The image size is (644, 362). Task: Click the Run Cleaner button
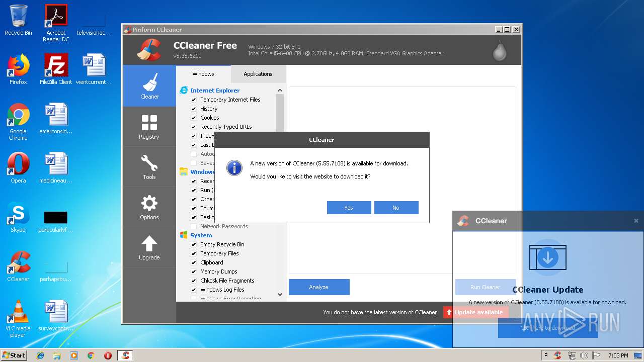pyautogui.click(x=486, y=287)
